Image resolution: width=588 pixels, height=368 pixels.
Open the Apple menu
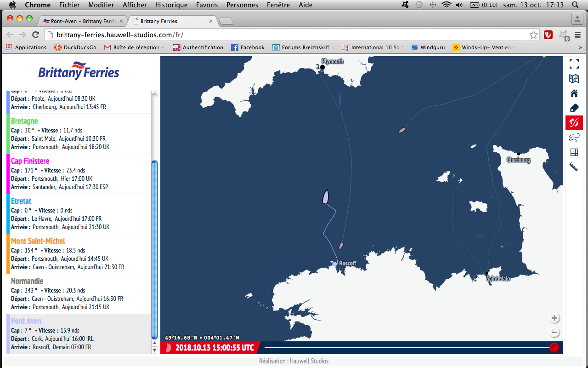[12, 5]
